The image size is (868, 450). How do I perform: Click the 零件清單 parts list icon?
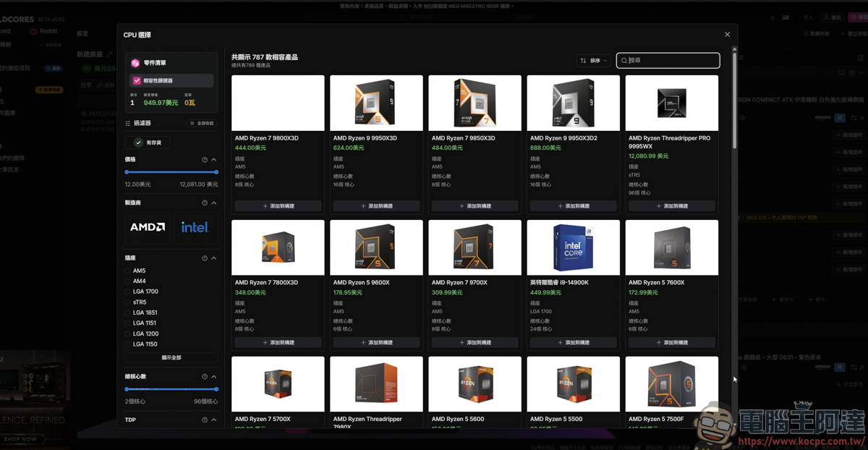(x=135, y=64)
